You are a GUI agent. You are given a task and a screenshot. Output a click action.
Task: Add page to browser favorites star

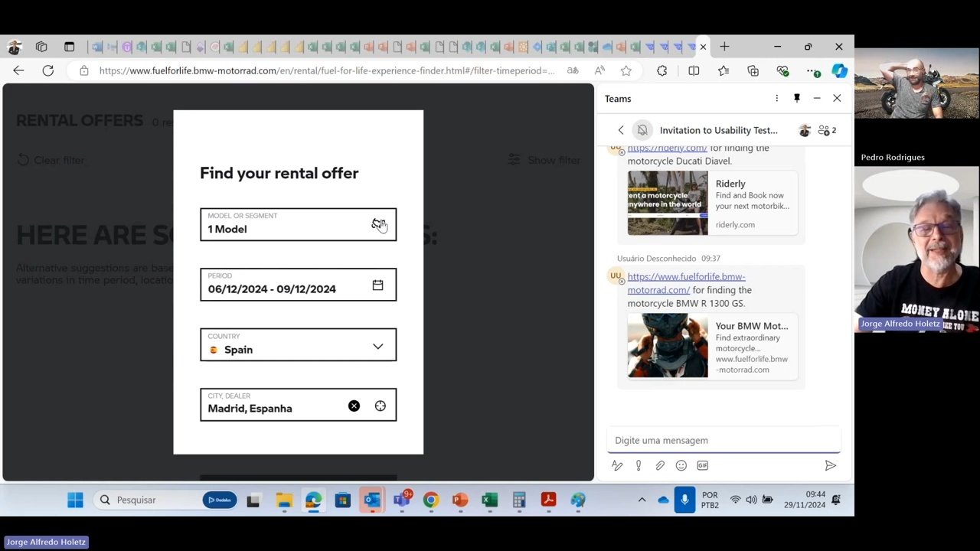point(626,70)
